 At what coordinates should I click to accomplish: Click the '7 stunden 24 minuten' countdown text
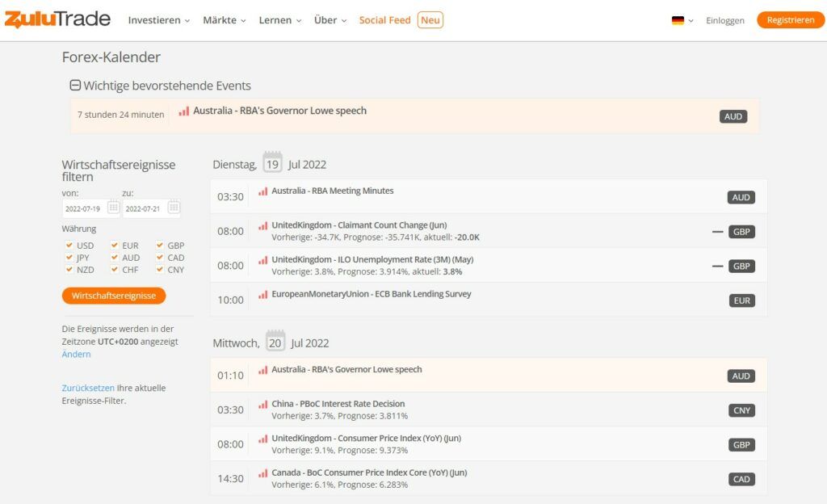121,115
